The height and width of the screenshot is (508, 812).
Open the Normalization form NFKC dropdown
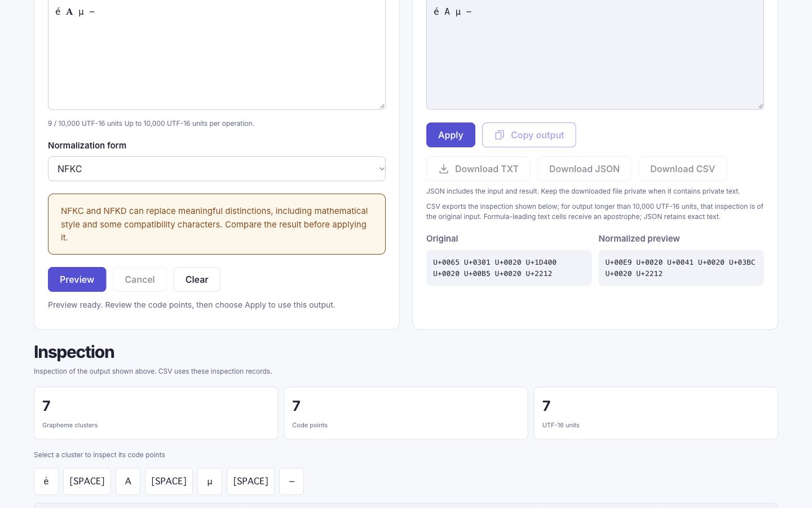tap(217, 169)
